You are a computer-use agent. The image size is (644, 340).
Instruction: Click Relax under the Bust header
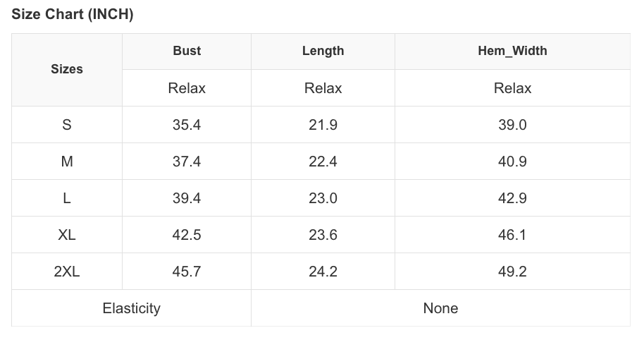point(187,88)
